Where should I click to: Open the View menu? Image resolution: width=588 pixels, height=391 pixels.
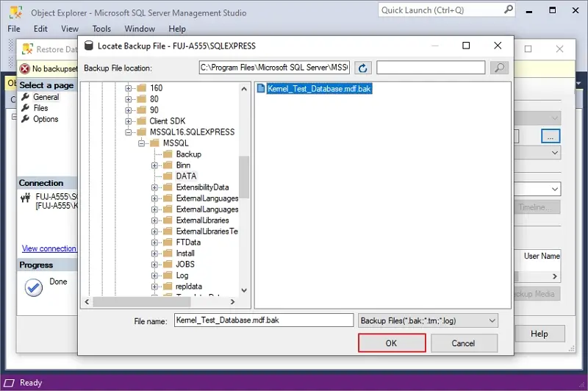coord(70,29)
